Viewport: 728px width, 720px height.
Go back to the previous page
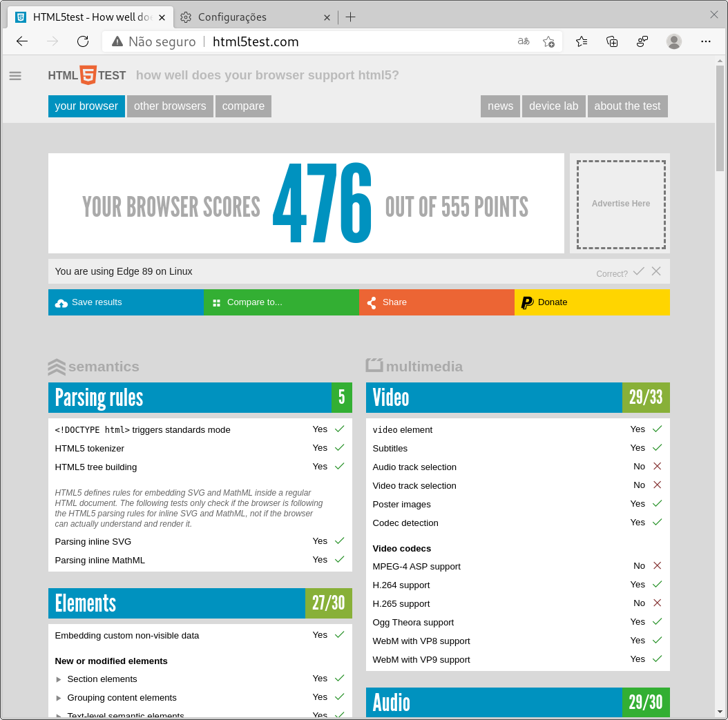(x=22, y=41)
